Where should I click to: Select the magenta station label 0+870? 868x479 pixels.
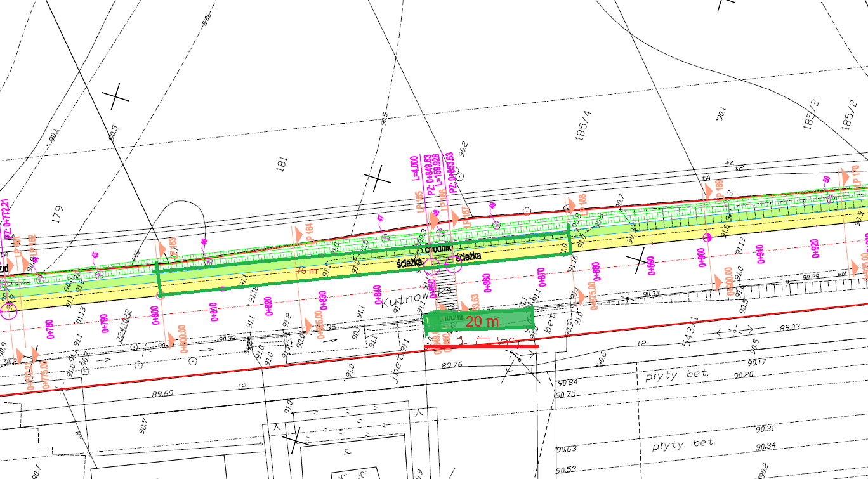(541, 276)
